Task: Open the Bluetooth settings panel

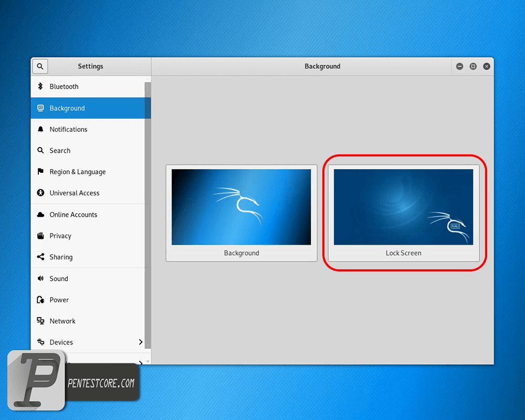Action: click(x=88, y=87)
